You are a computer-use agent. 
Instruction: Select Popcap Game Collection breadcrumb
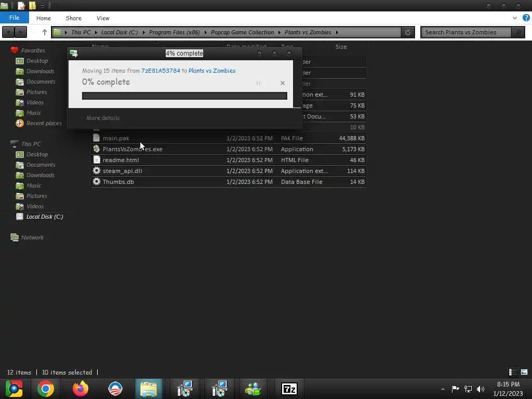242,32
